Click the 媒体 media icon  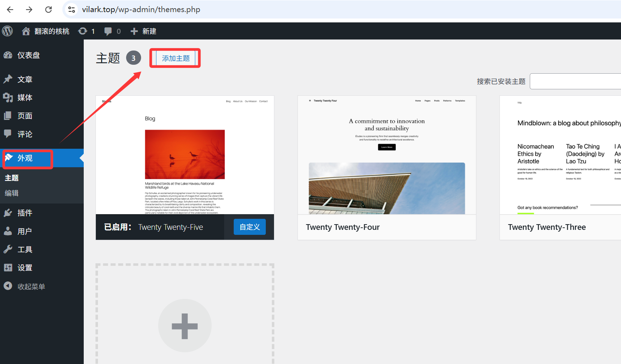[x=8, y=97]
